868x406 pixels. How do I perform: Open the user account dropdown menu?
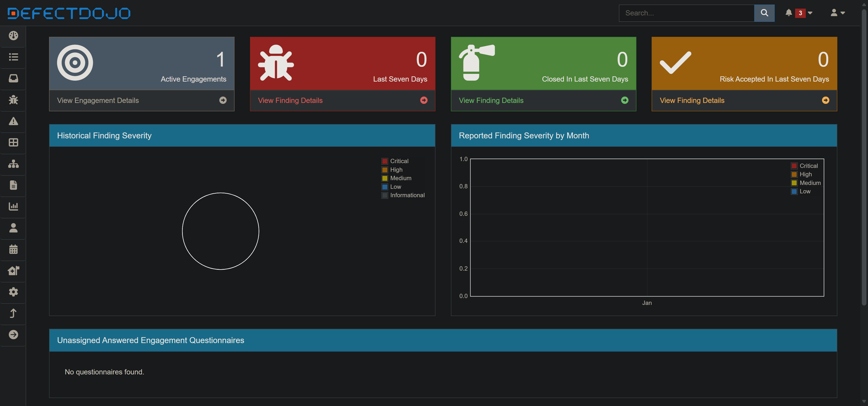coord(837,13)
